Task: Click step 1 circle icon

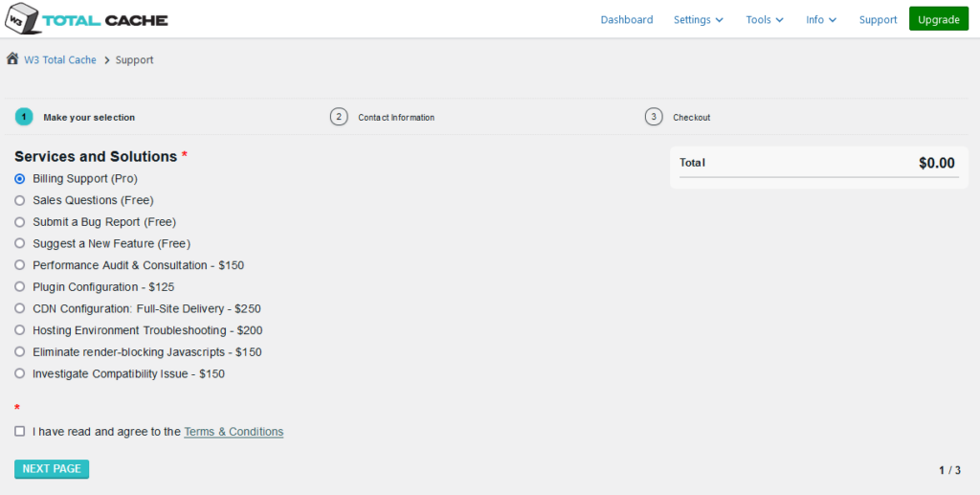Action: click(23, 117)
